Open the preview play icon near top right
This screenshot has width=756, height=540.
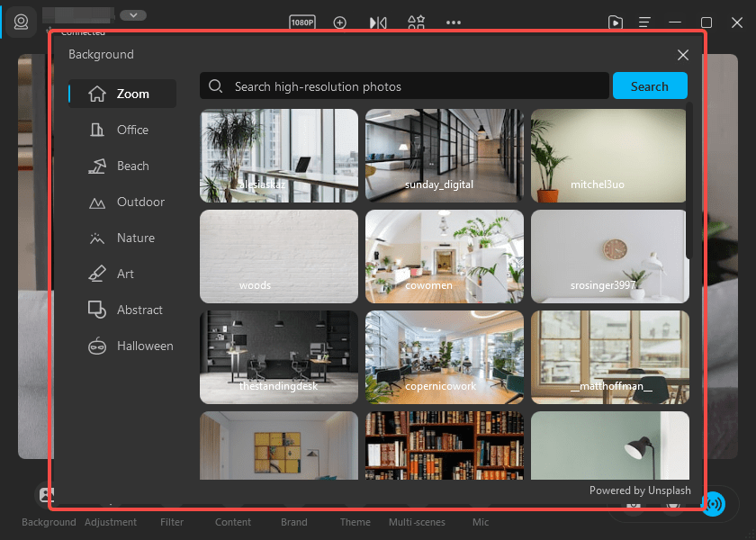tap(616, 22)
